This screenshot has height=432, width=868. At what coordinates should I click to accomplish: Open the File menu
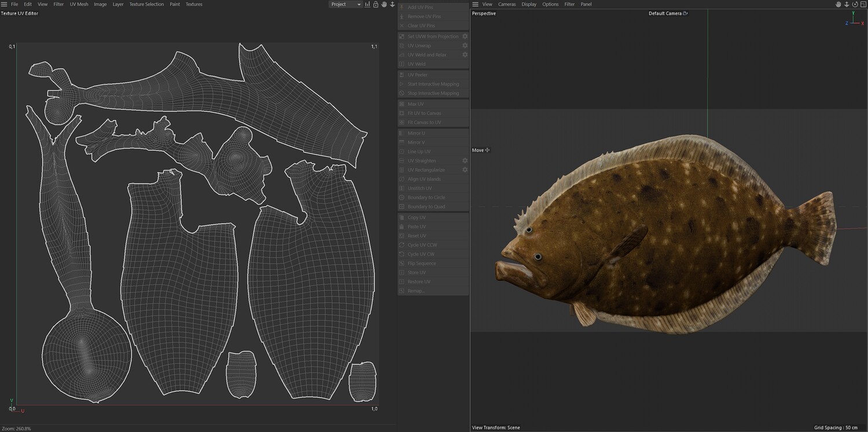(14, 4)
